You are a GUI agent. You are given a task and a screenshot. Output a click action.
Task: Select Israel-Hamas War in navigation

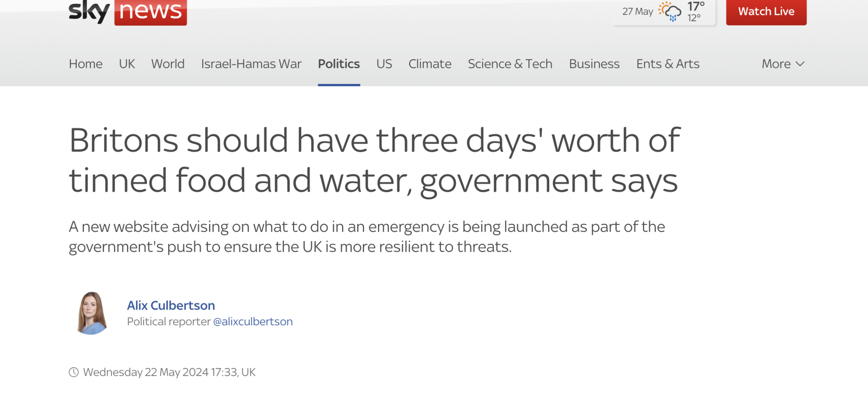click(251, 64)
